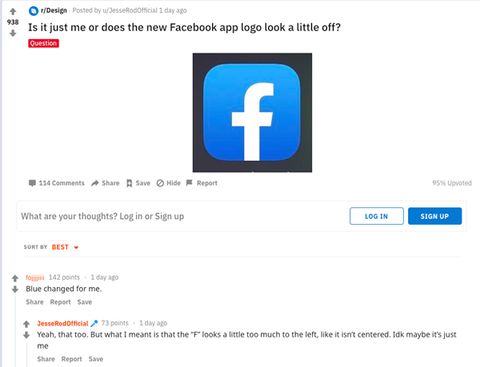Image resolution: width=480 pixels, height=367 pixels.
Task: Click the 'What are your thoughts' field
Action: (x=182, y=216)
